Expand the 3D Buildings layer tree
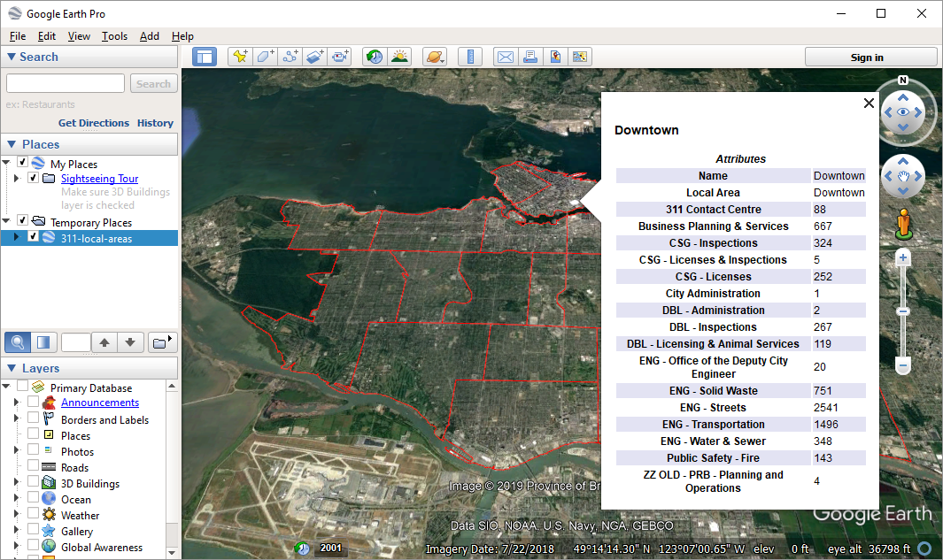 click(x=17, y=482)
